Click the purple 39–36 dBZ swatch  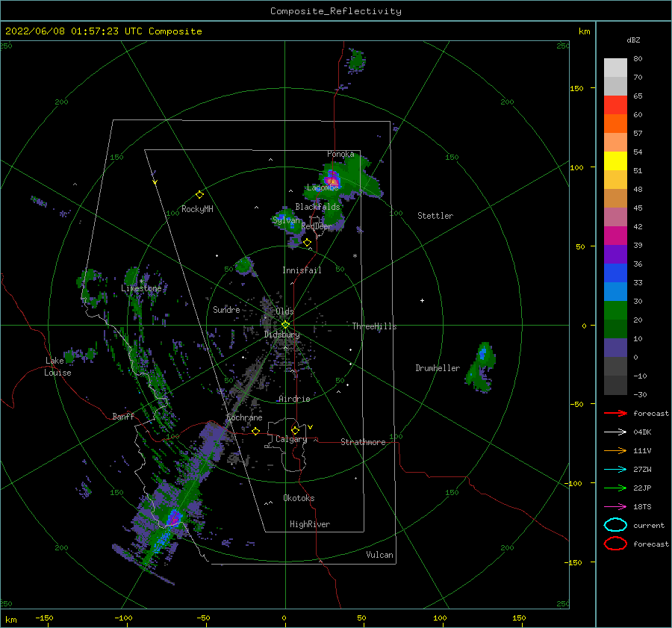[615, 254]
